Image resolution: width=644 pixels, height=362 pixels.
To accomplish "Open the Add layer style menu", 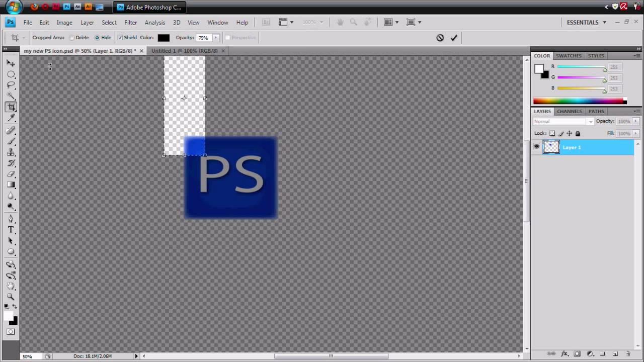I will 565,353.
